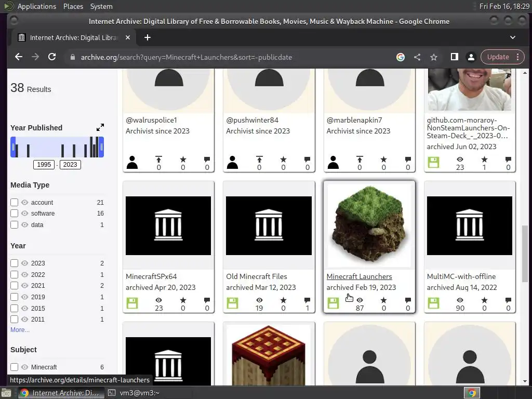Viewport: 532px width, 399px height.
Task: Click the Old Minecraft Files thumbnail
Action: point(269,225)
